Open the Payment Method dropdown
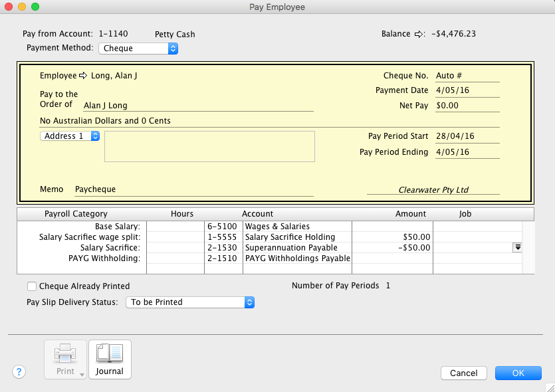This screenshot has height=392, width=555. tap(138, 49)
